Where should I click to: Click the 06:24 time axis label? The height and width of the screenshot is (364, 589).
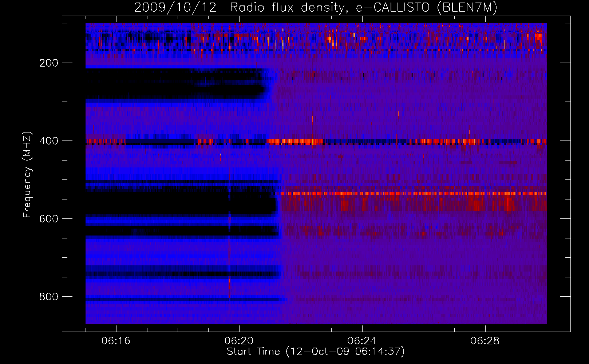click(x=362, y=341)
